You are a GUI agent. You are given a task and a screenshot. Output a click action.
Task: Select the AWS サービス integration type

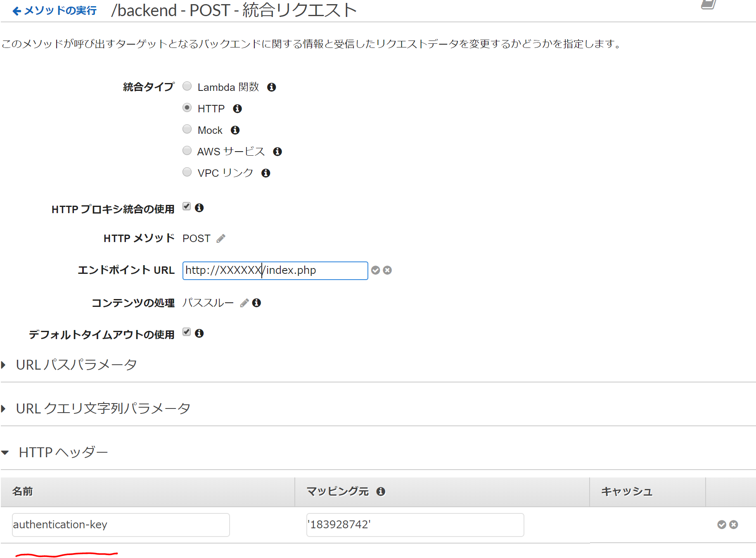coord(187,151)
